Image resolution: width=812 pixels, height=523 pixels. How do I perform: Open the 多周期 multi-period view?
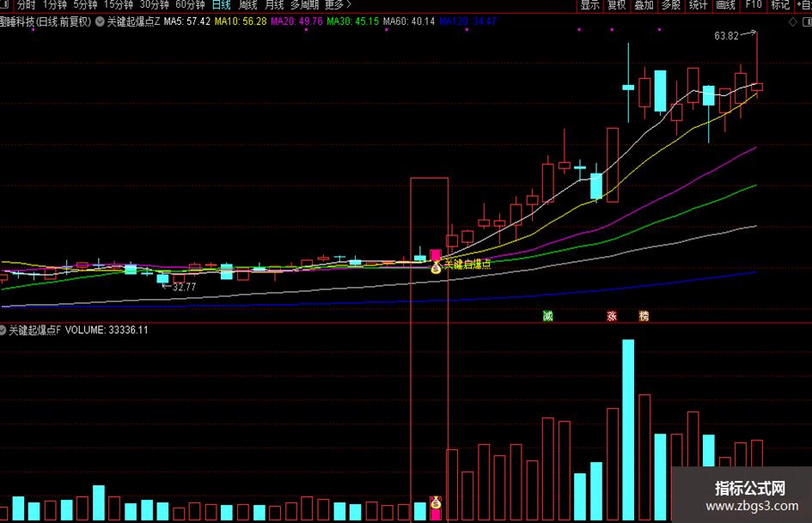pyautogui.click(x=304, y=5)
